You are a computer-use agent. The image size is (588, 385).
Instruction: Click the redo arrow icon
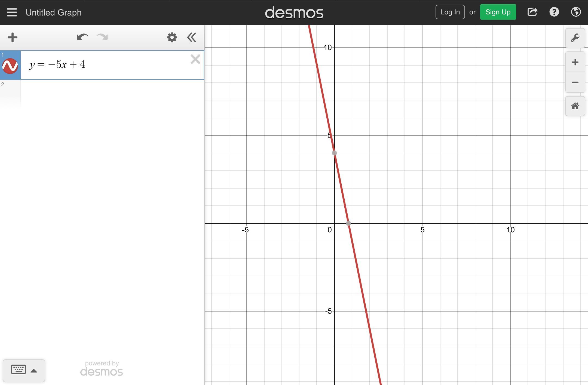point(102,37)
